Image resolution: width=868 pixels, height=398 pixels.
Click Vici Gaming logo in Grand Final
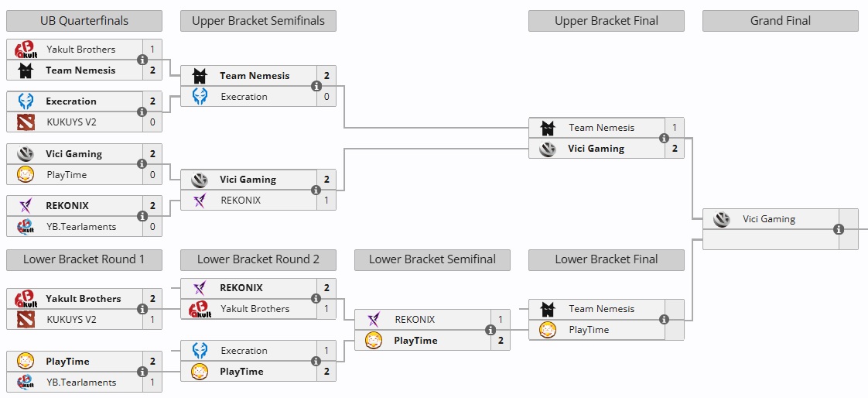pos(722,219)
